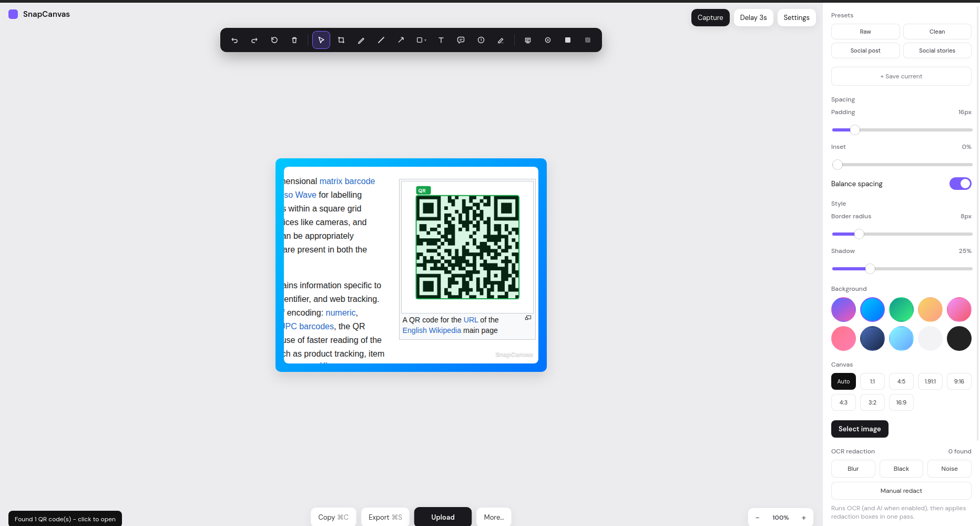Select the Line tool
980x526 pixels.
[x=381, y=40]
